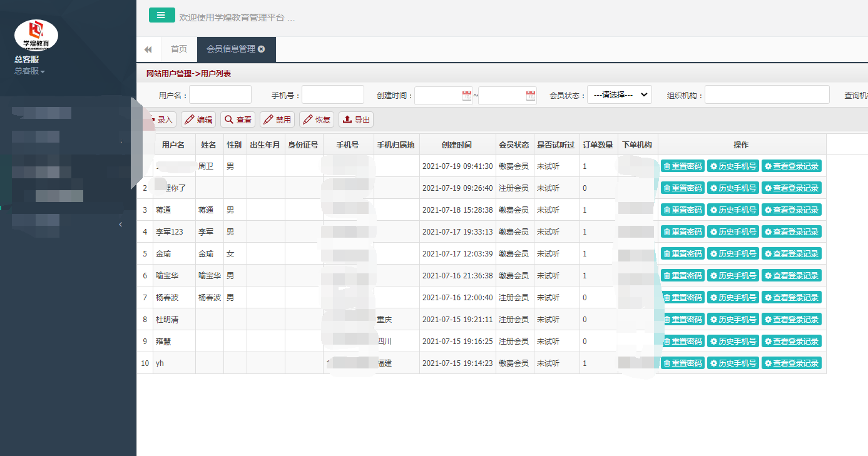Expand the 总客服 user dropdown
This screenshot has width=868, height=456.
point(30,71)
